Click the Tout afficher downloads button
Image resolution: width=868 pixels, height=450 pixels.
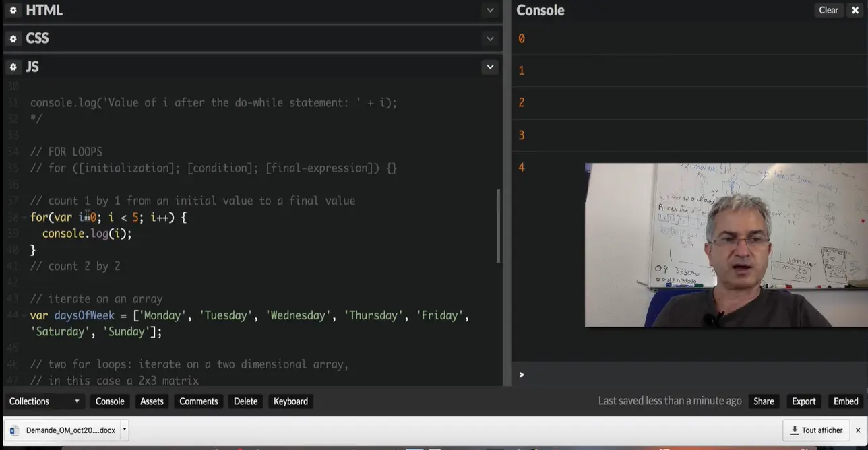(816, 430)
